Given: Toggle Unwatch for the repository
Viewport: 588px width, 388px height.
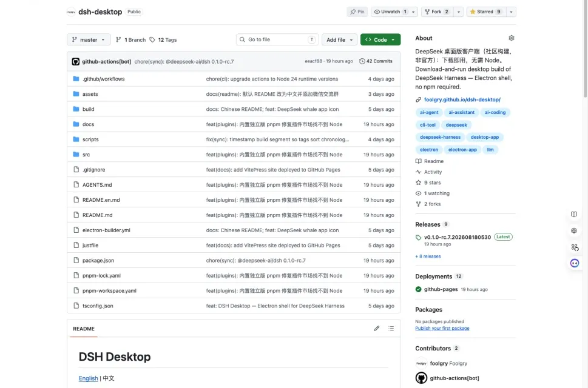Looking at the screenshot, I should coord(390,12).
